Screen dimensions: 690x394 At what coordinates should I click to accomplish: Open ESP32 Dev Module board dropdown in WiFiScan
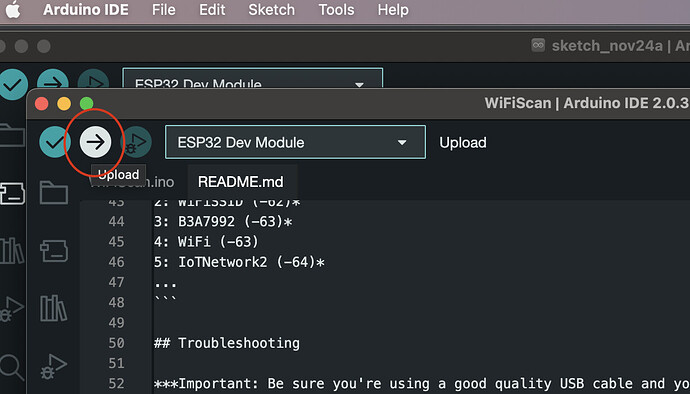coord(295,142)
